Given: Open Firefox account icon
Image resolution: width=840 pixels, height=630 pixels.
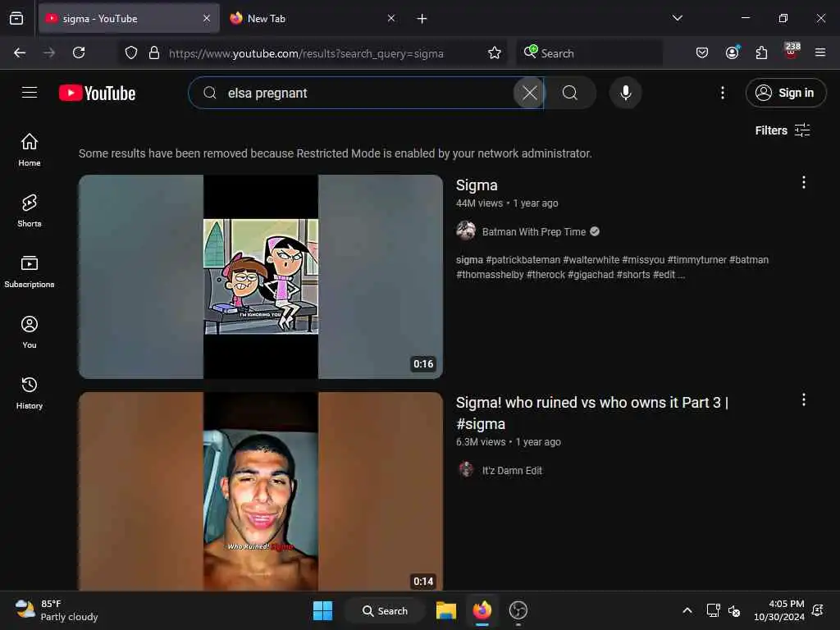Looking at the screenshot, I should pos(733,52).
